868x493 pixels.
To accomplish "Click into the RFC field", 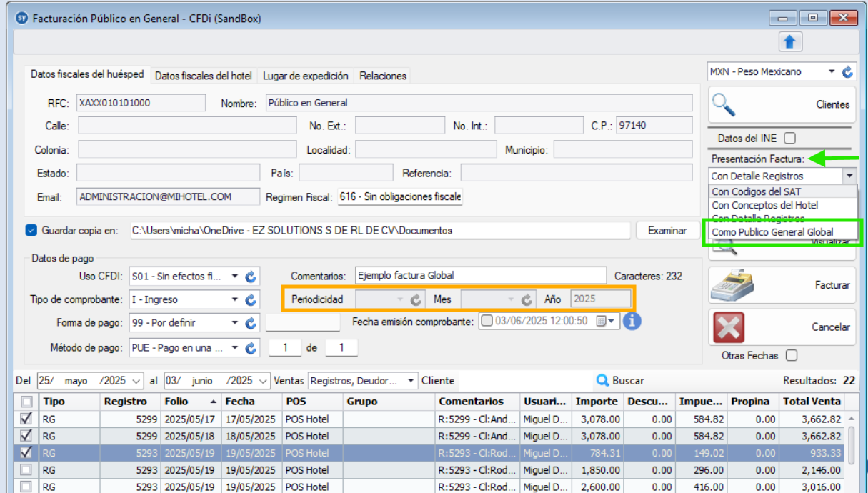I will [x=141, y=103].
